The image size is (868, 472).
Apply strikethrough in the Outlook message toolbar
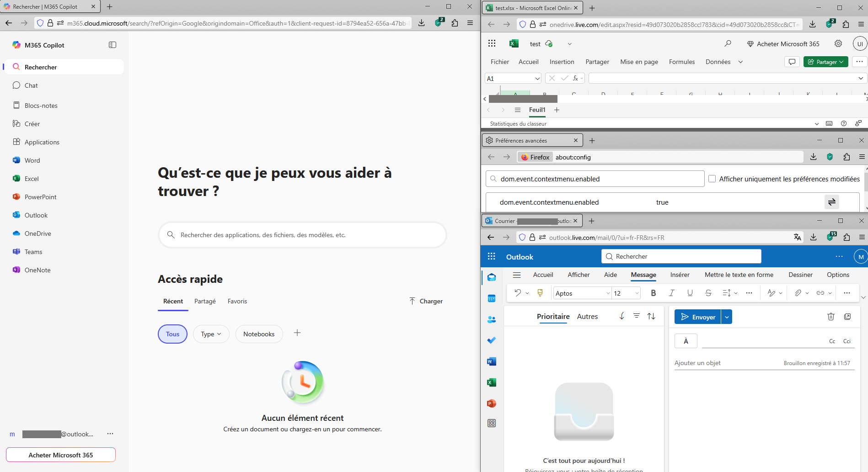708,293
